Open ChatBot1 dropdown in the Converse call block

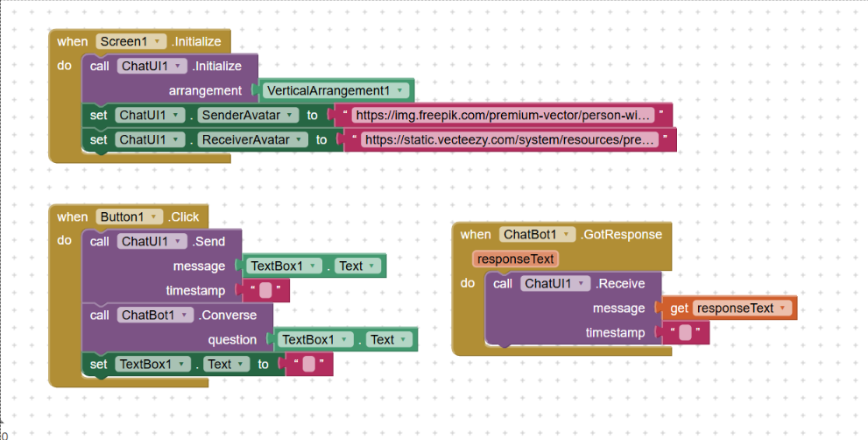click(x=186, y=315)
